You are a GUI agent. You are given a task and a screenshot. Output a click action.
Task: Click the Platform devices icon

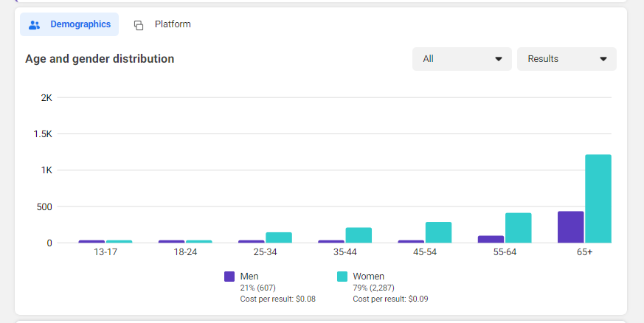coord(139,25)
